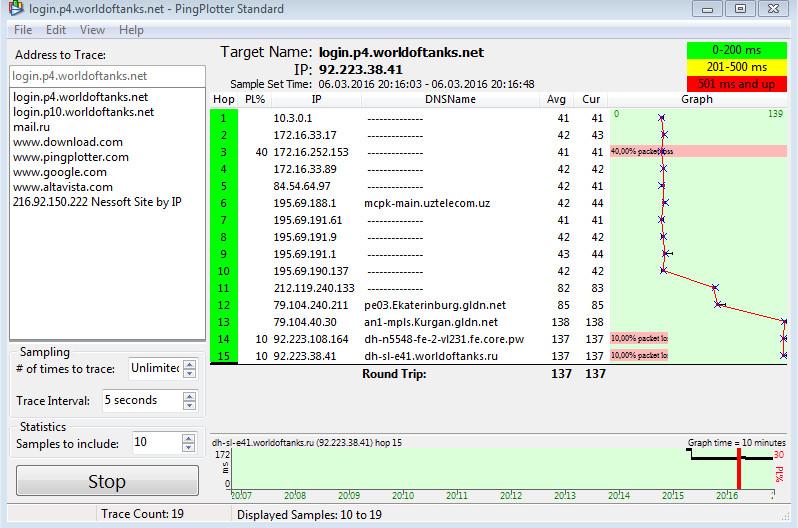Click DNS name mcpk-main.uztelecom.uz
798x528 pixels.
coord(427,203)
